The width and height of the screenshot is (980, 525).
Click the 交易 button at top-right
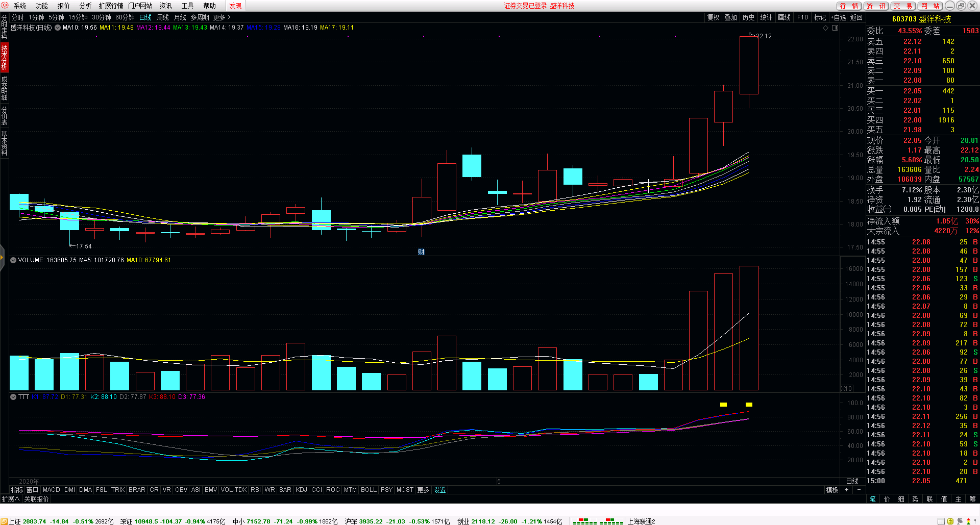pos(903,6)
